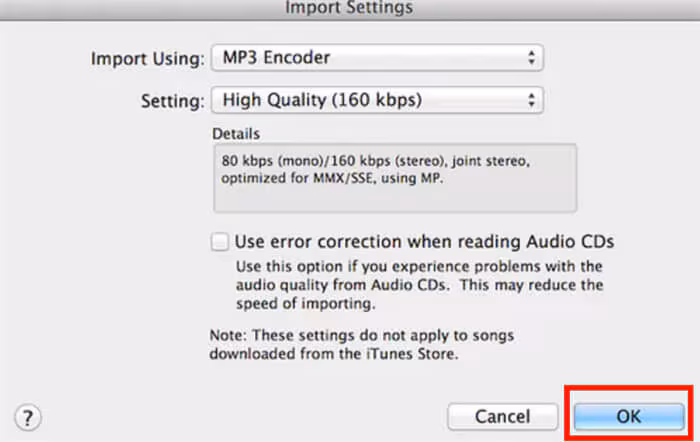The image size is (700, 442).
Task: Open the Import Using encoder dropdown
Action: [x=376, y=58]
